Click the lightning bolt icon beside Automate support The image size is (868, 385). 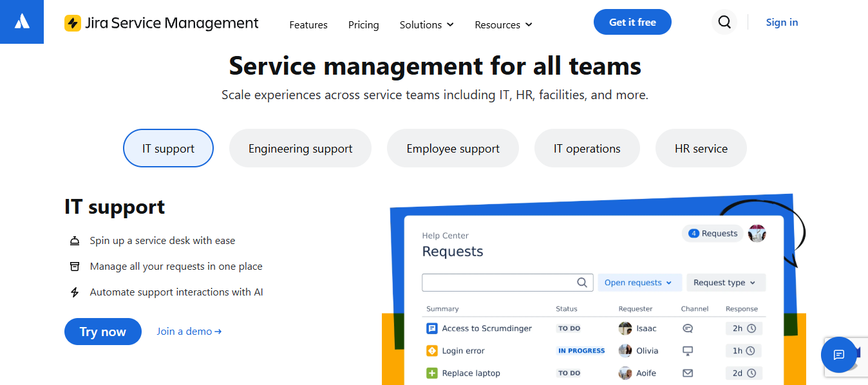point(75,292)
